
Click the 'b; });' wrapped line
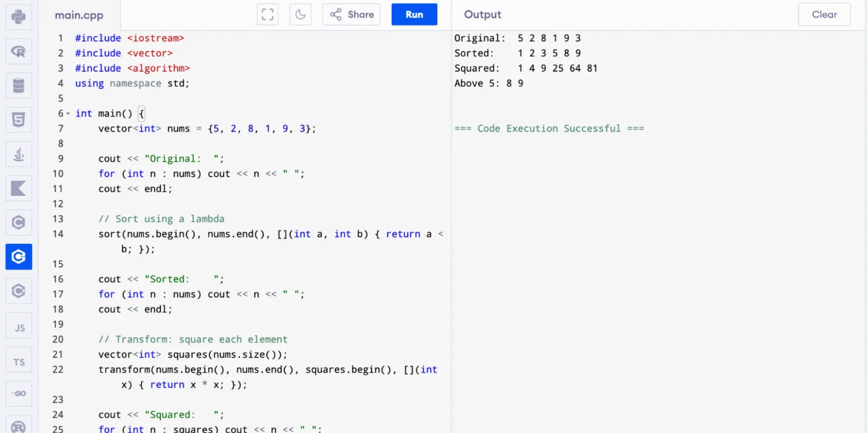(138, 249)
